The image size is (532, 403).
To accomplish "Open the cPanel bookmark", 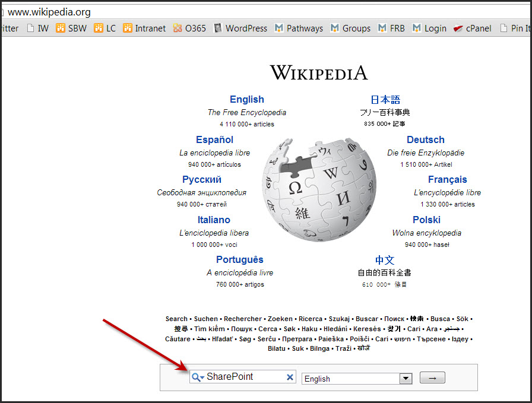I will coord(472,28).
